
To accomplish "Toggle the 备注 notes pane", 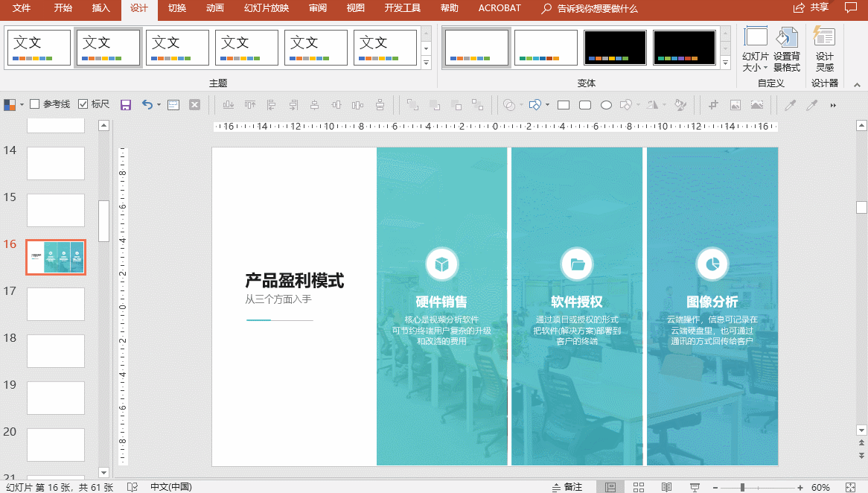I will coord(567,487).
